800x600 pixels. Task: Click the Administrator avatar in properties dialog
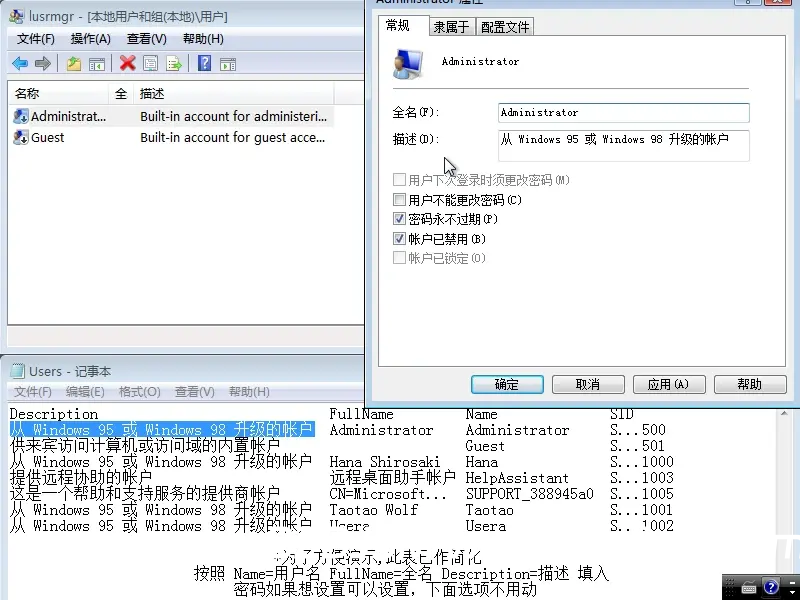(x=408, y=64)
